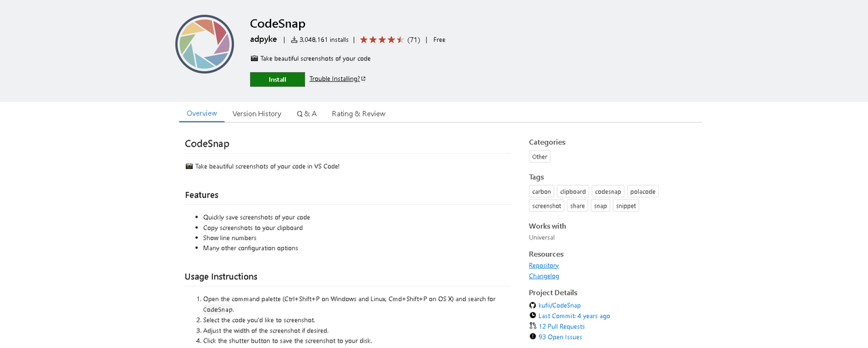Click the Free price label
Screen dimensions: 868x348
pos(439,40)
